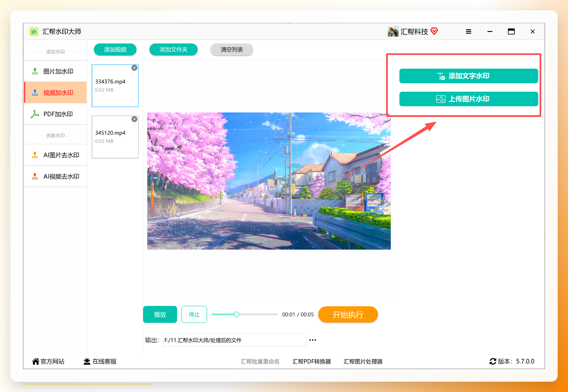Viewport: 568px width, 392px height.
Task: Open the 汇帮图片处理器 link
Action: coord(363,362)
